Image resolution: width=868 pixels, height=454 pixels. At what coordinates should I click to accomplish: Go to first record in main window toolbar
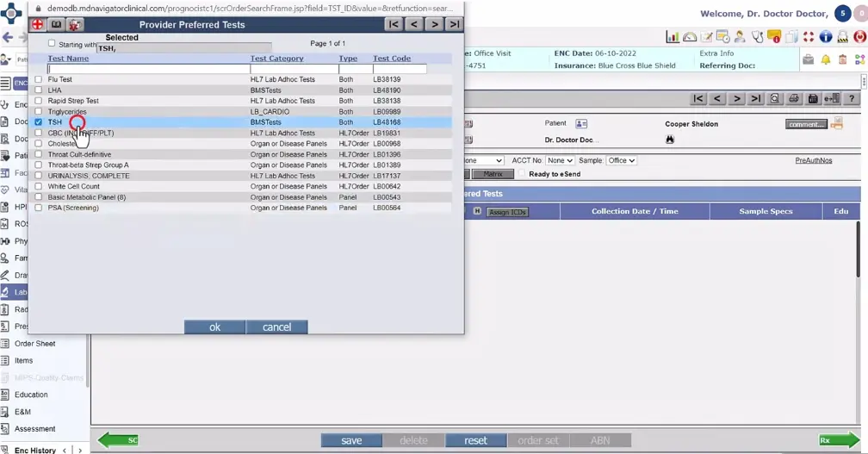click(x=698, y=98)
